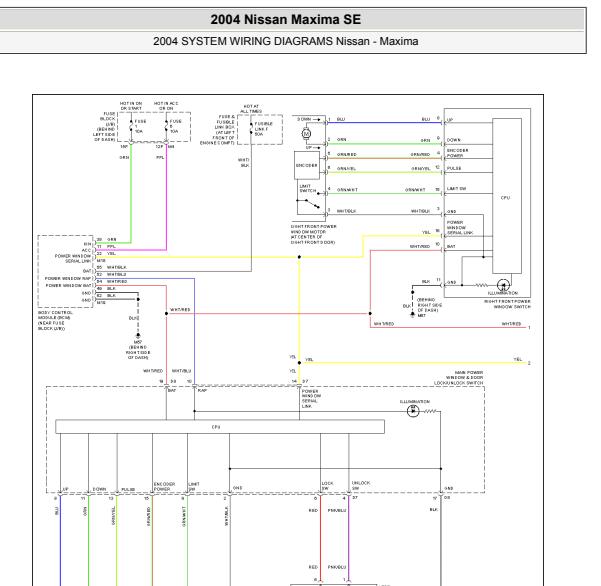Click the "MAIN POWER WINDOW & DOOR LOCK/UNLOCK SWITCH" caption
This screenshot has height=586, width=601.
pos(458,378)
